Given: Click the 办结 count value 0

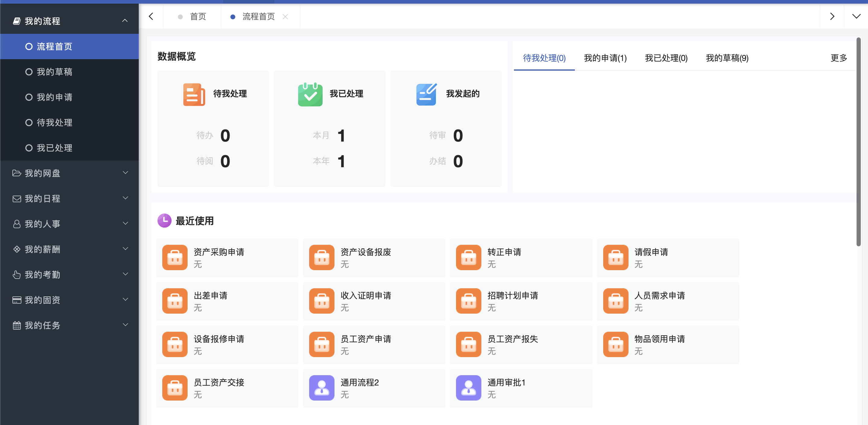Looking at the screenshot, I should pos(458,161).
